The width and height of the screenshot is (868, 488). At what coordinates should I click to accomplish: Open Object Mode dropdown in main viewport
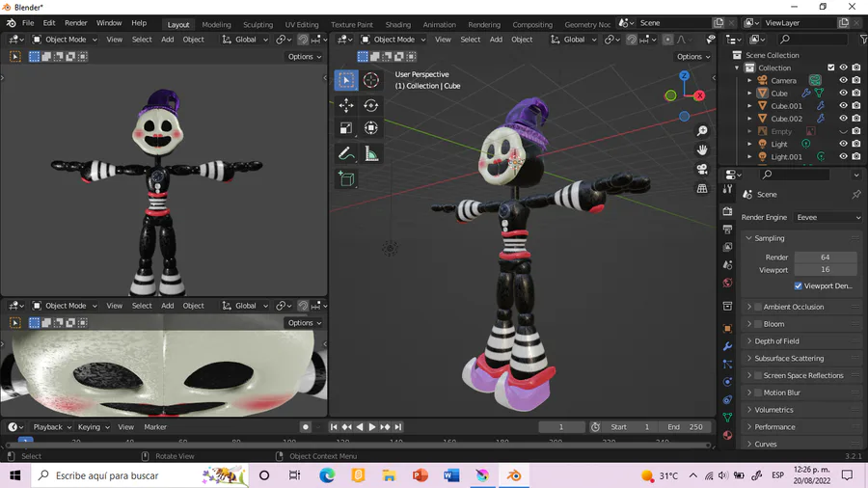(393, 40)
